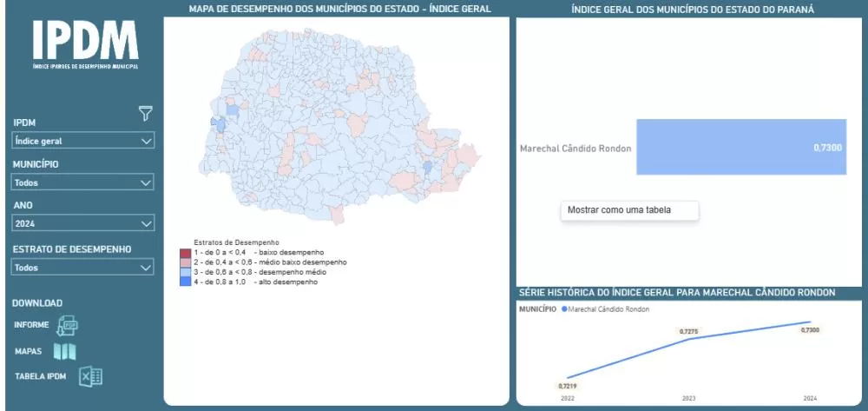Click the 2023 axis label

pos(689,398)
